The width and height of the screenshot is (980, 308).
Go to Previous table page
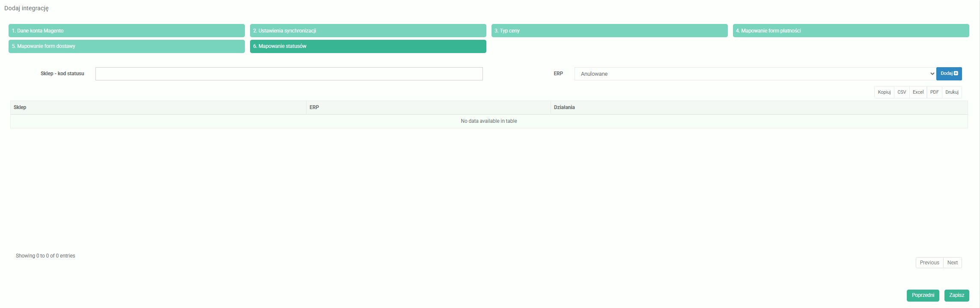tap(929, 263)
